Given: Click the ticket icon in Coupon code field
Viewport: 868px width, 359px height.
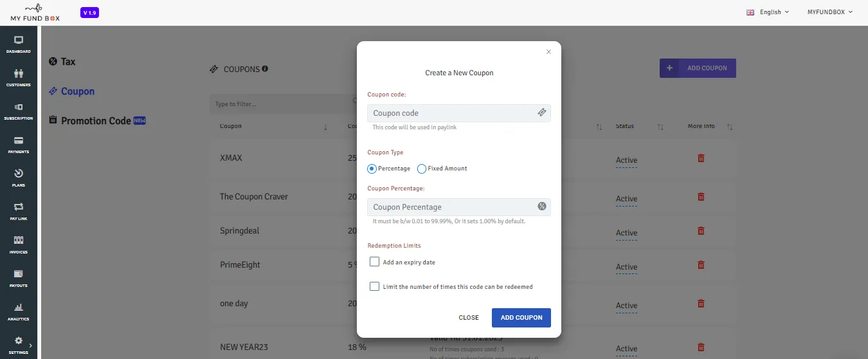Looking at the screenshot, I should pos(542,113).
